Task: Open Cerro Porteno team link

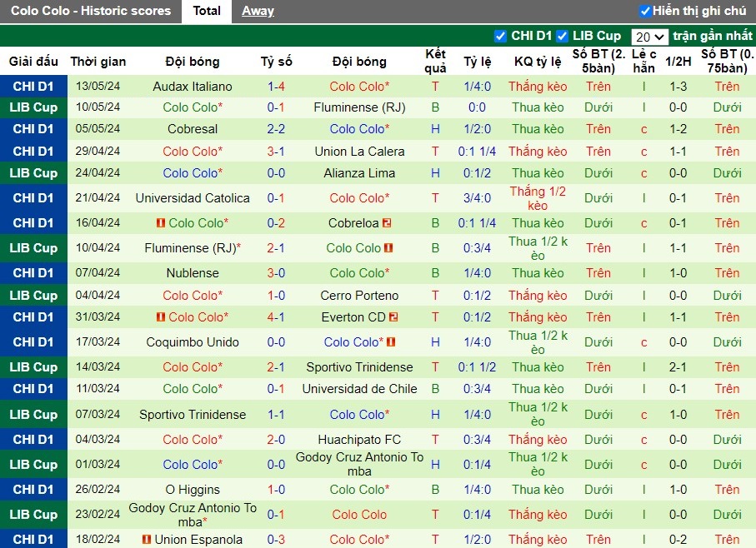Action: click(360, 295)
